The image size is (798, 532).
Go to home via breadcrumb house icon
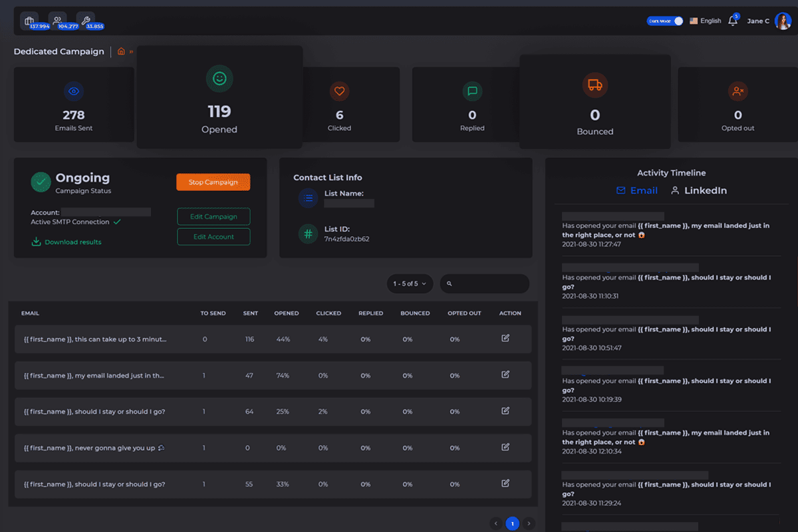click(121, 51)
